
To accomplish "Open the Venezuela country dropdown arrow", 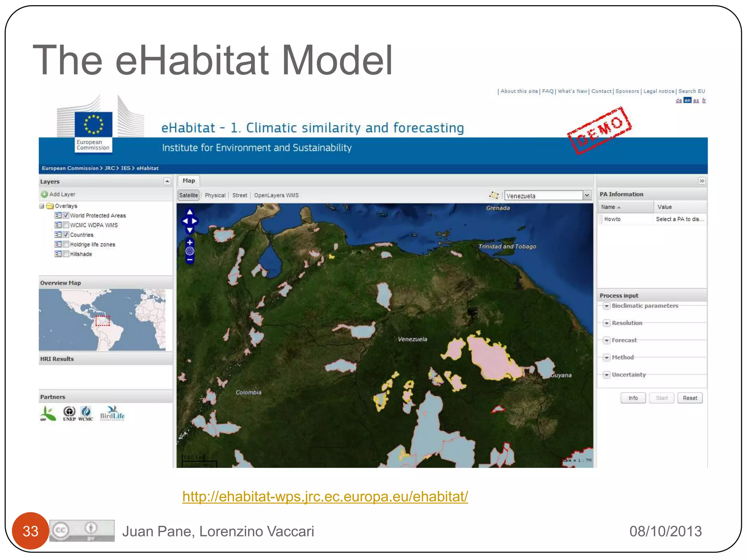I will pyautogui.click(x=587, y=195).
